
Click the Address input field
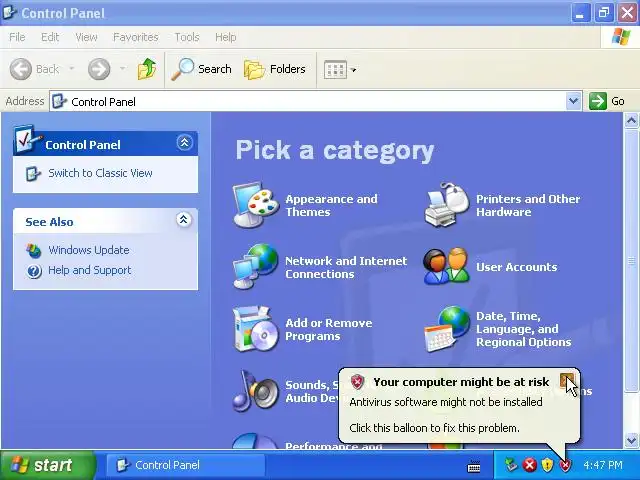[316, 101]
